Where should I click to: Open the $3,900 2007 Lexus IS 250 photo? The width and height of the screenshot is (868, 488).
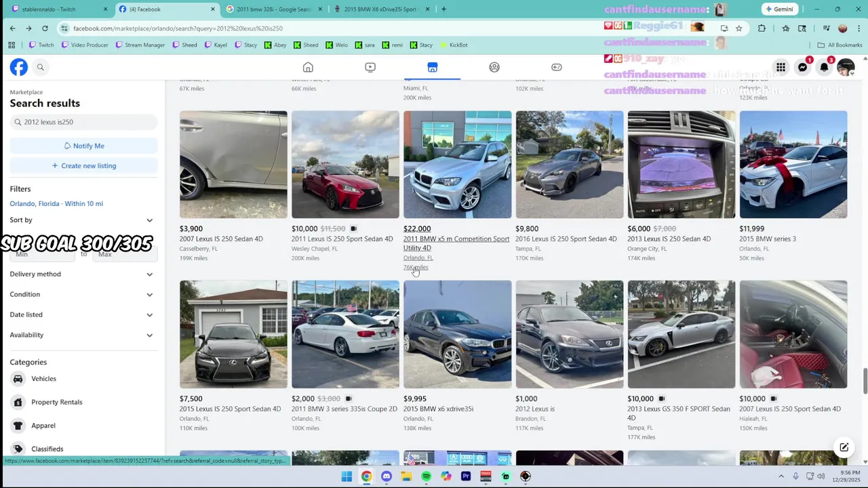coord(233,165)
